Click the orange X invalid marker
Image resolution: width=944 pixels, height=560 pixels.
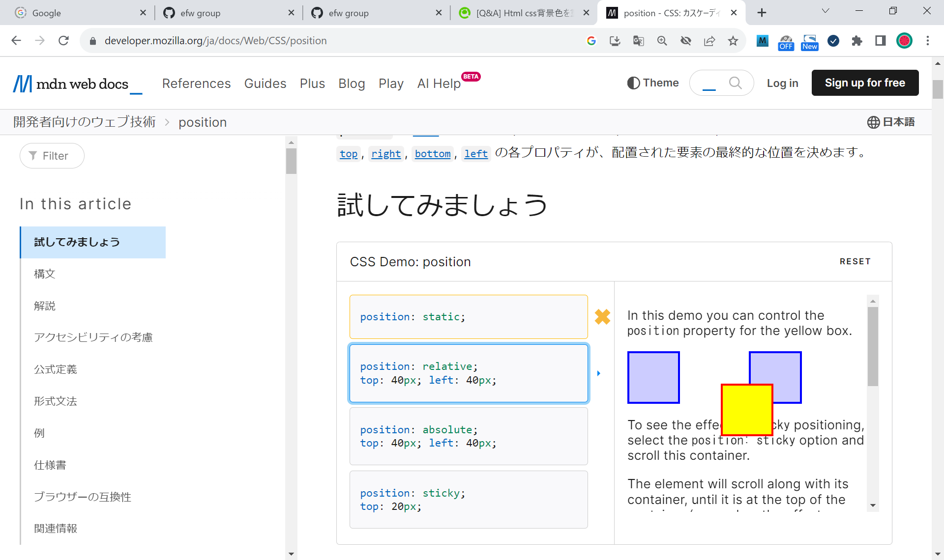(602, 317)
